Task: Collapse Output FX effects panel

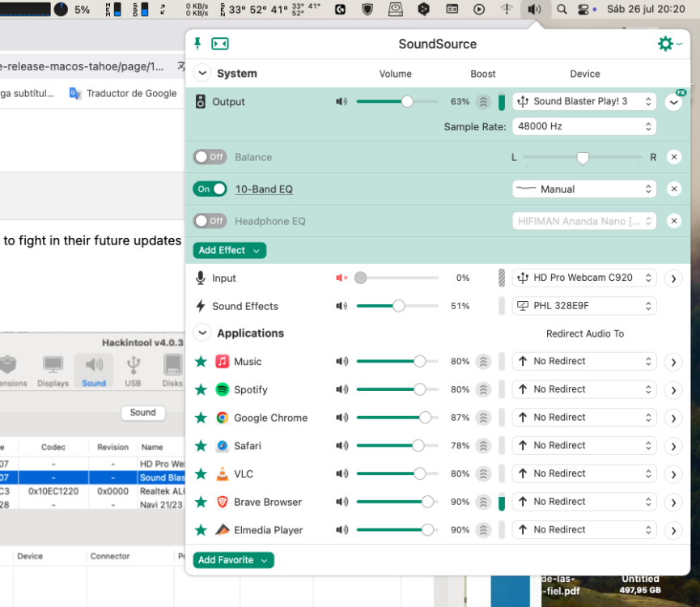Action: 674,102
